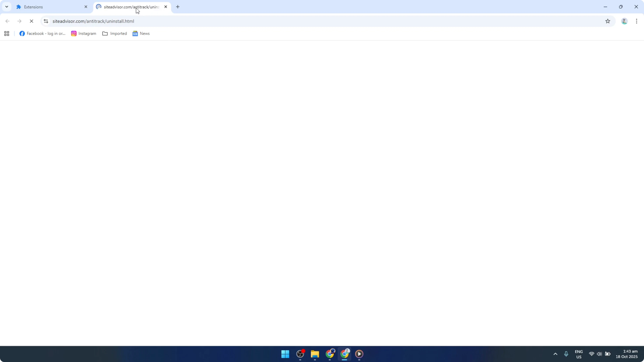Open Wi-Fi network settings icon

(591, 354)
